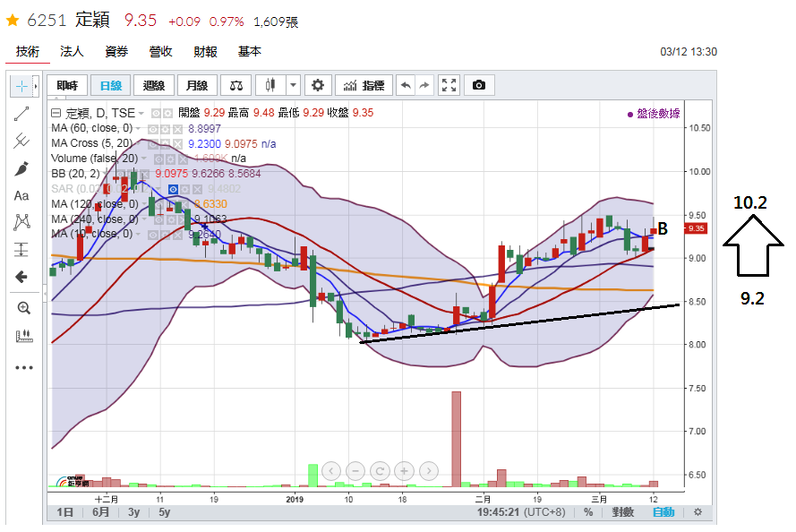Open settings gear for SAR indicator
This screenshot has width=796, height=532.
tap(184, 189)
